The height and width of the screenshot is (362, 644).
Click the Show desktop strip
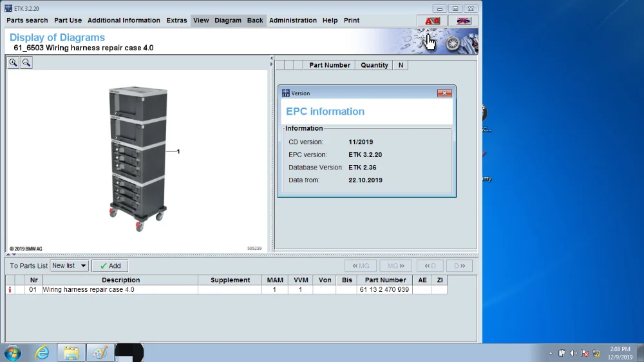pos(641,353)
